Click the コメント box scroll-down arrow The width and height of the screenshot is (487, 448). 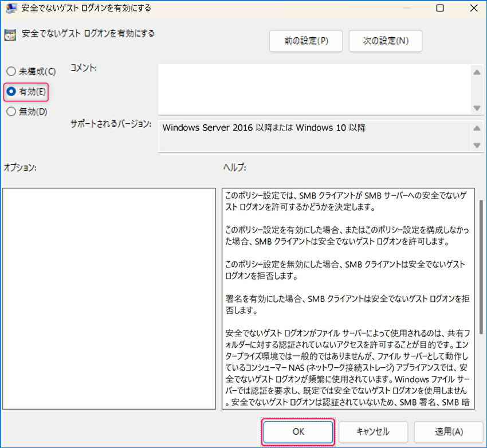click(x=476, y=108)
